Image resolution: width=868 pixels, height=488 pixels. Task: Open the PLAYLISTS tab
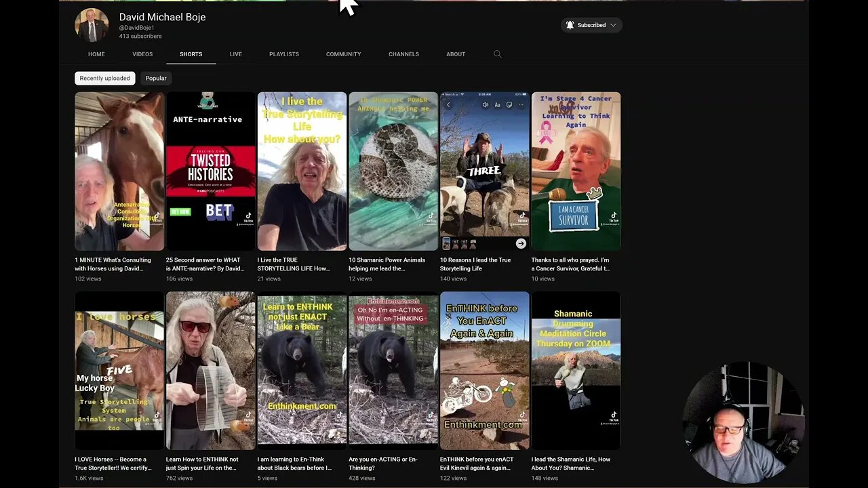coord(284,54)
